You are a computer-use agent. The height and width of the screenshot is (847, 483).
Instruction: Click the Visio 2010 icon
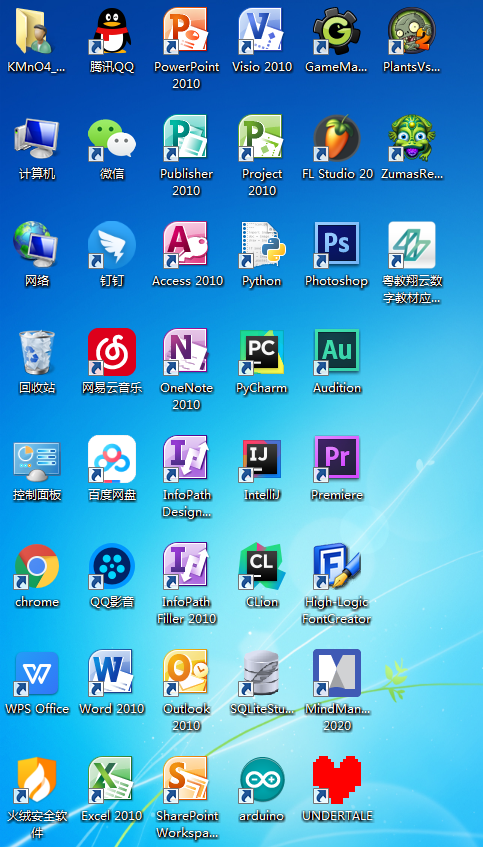coord(261,31)
